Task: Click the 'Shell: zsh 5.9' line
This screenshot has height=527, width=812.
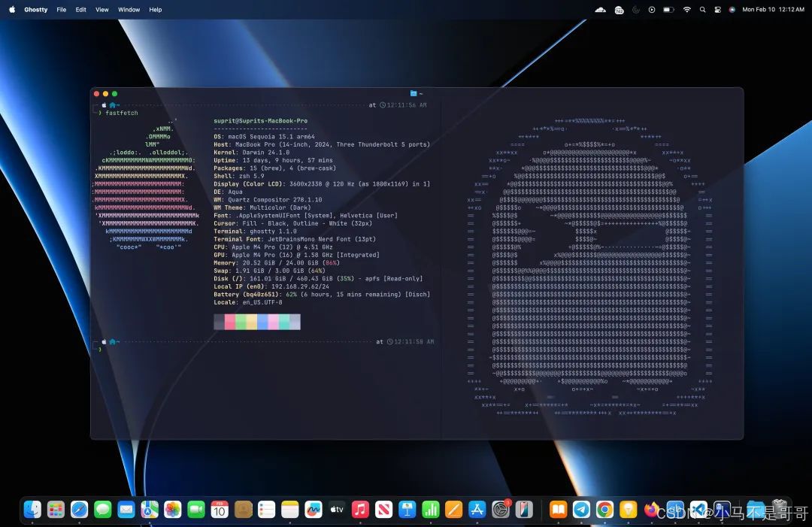Action: click(239, 176)
